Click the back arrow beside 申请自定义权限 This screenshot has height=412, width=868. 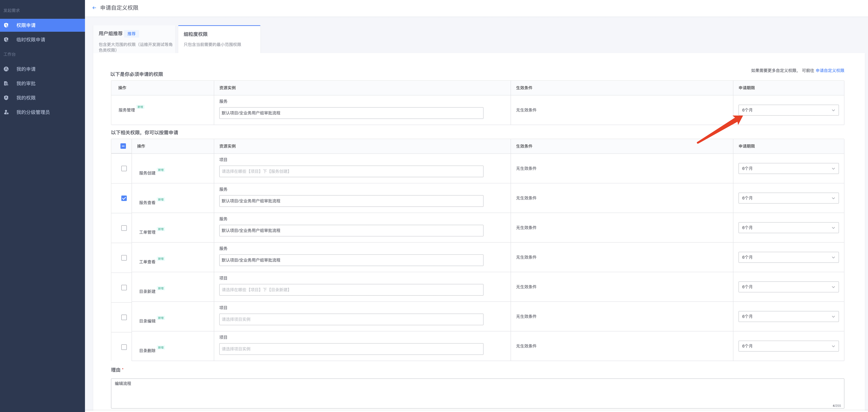click(x=94, y=8)
